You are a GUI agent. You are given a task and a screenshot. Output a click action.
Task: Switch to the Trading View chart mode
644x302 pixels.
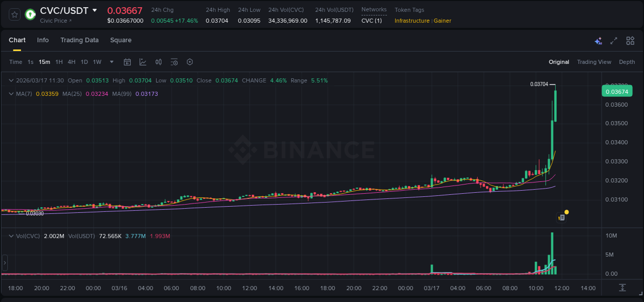click(x=594, y=62)
